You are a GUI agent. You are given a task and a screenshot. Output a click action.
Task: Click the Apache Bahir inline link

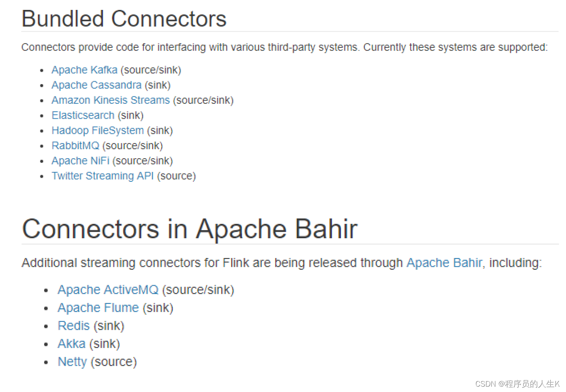click(x=444, y=263)
